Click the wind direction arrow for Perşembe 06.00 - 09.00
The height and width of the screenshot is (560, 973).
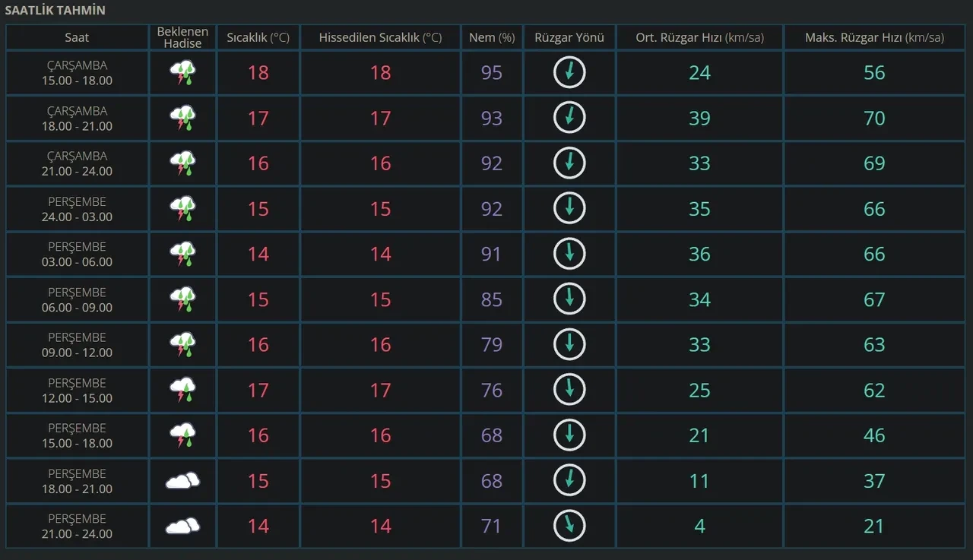[x=569, y=299]
